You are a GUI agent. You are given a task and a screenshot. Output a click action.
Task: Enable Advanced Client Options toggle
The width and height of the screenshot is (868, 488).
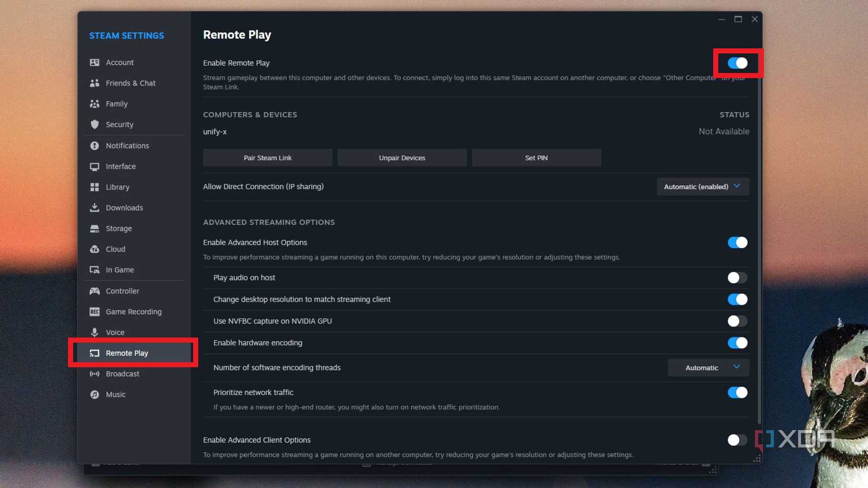tap(737, 440)
